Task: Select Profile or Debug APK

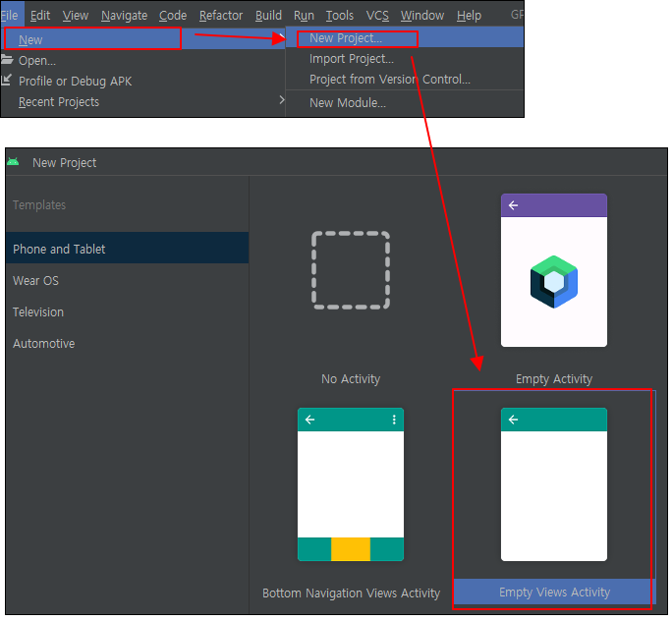Action: [x=142, y=81]
